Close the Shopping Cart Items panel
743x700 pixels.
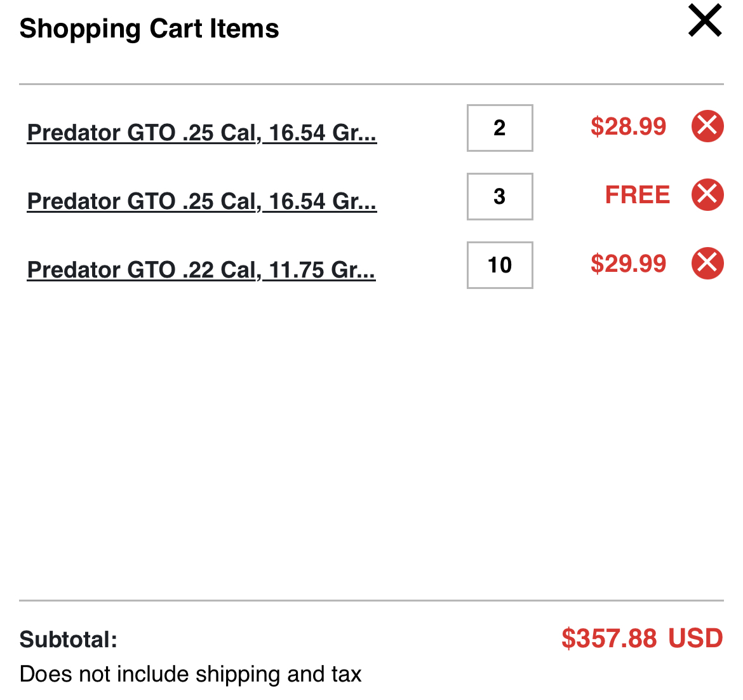click(705, 20)
